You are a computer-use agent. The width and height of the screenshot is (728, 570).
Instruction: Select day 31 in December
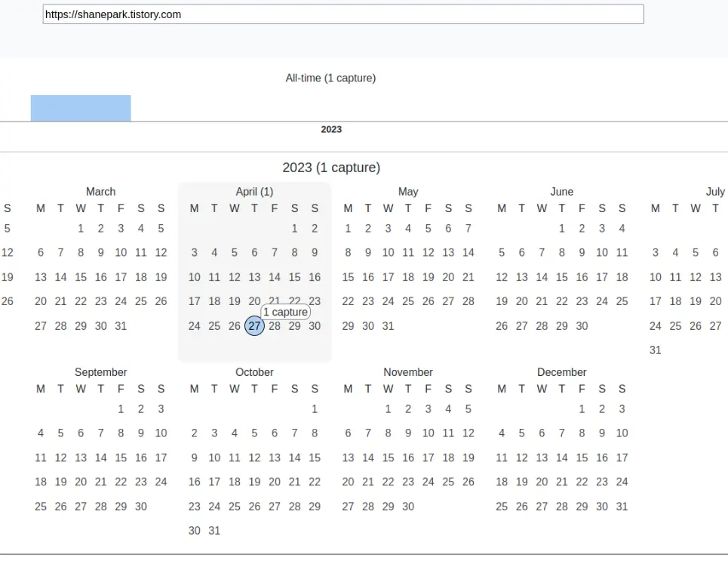[x=622, y=507]
